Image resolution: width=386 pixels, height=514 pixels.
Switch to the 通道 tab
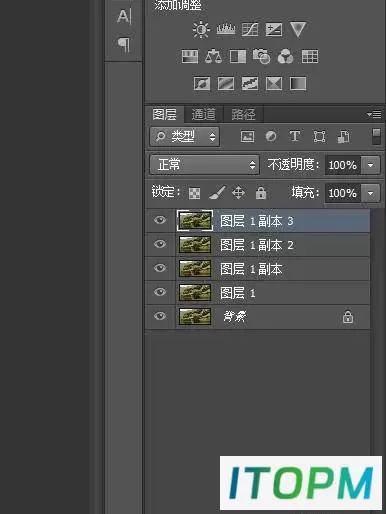pyautogui.click(x=204, y=114)
